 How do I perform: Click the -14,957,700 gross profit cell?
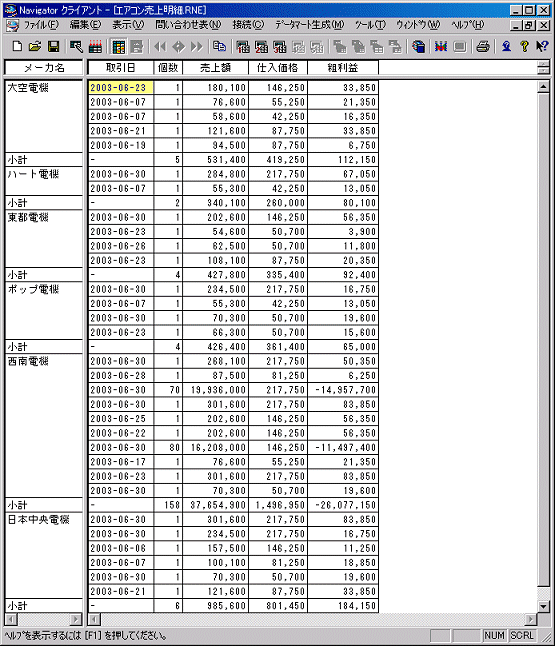pos(343,390)
